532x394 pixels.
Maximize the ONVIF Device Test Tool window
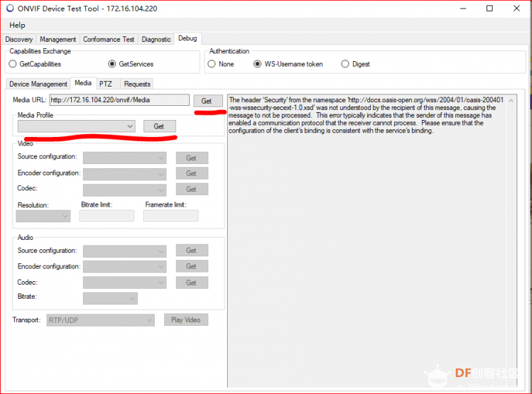point(489,9)
